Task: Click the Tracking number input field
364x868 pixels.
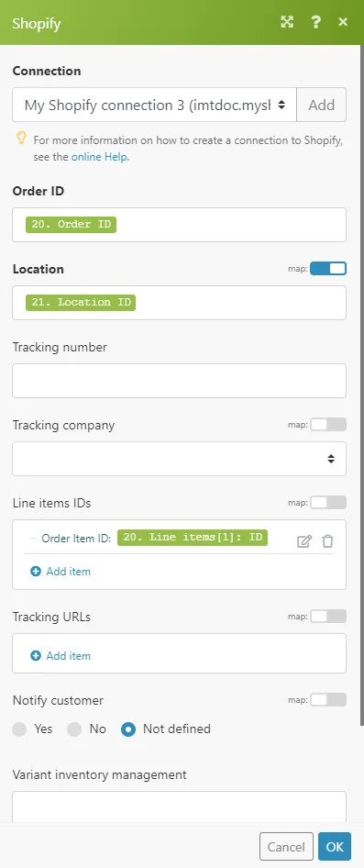Action: coord(179,380)
